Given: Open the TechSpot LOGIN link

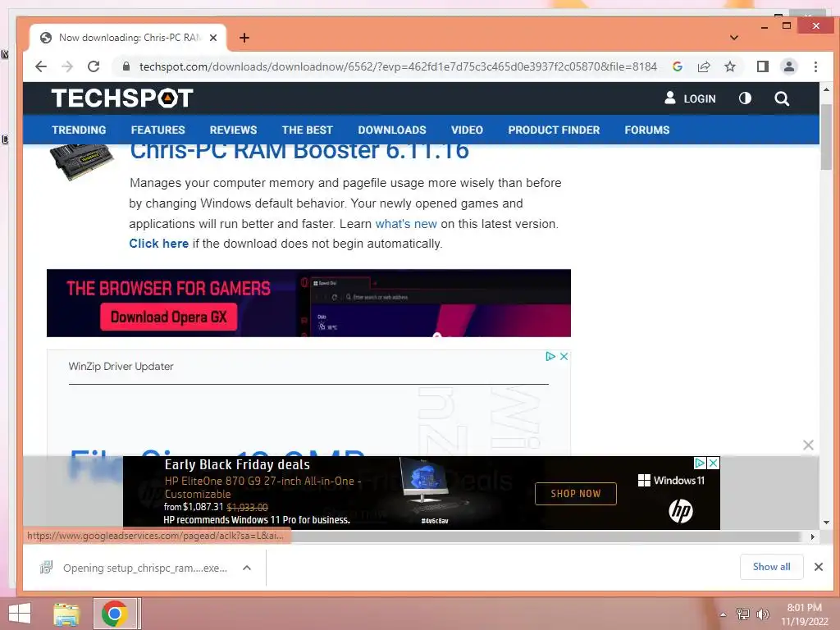Looking at the screenshot, I should [x=690, y=98].
